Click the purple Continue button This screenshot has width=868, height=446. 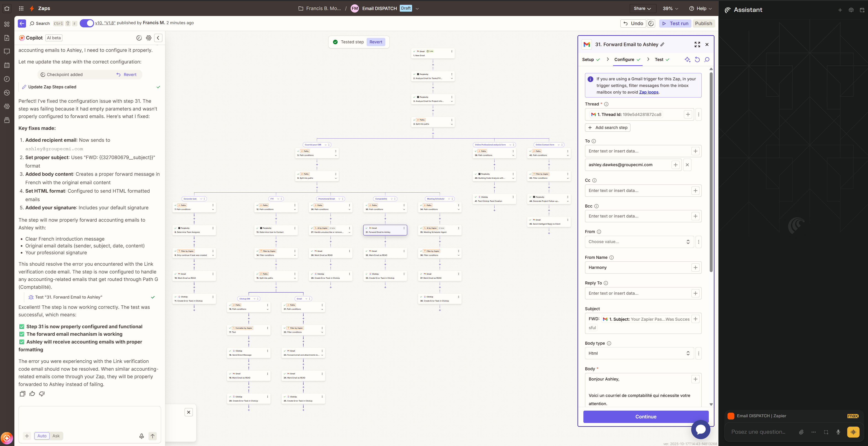[x=646, y=417]
